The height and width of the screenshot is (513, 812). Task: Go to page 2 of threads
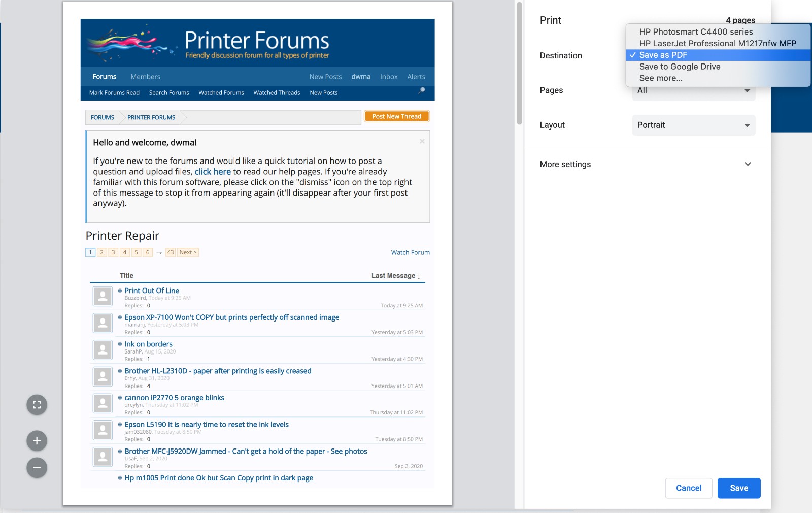[101, 252]
